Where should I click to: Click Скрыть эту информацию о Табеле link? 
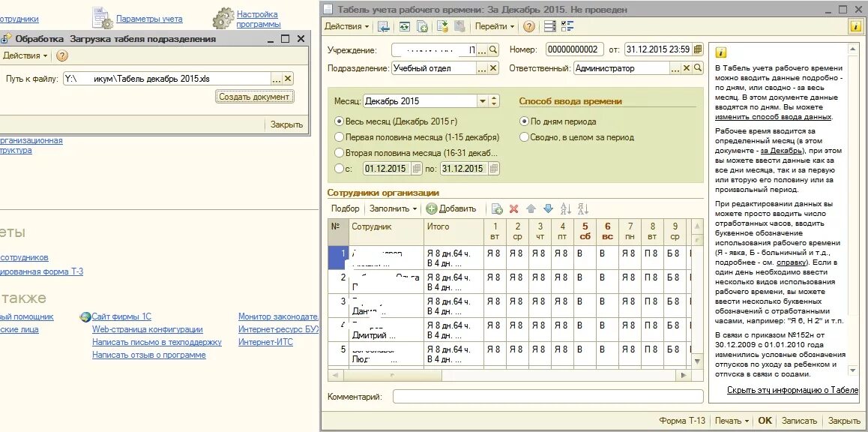pos(793,390)
